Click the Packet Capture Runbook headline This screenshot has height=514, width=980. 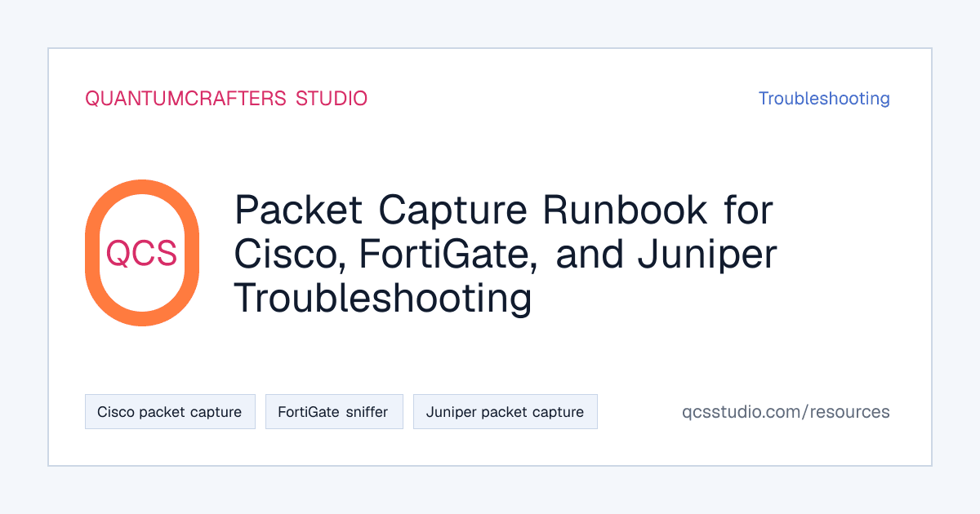[x=506, y=255]
